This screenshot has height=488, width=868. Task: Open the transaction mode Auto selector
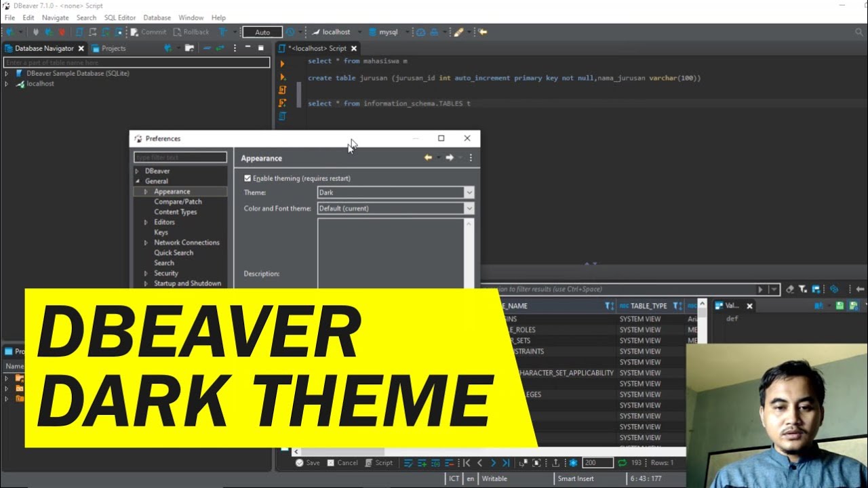coord(262,32)
